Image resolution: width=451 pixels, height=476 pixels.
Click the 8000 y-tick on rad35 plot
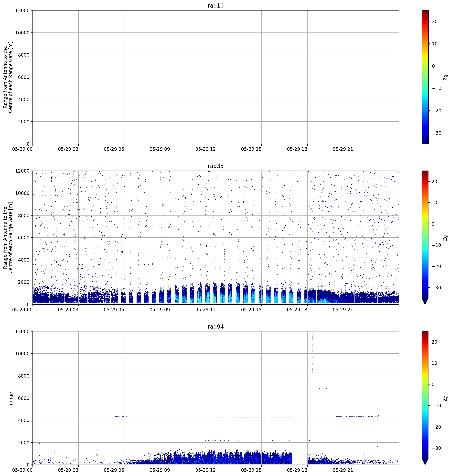click(24, 215)
